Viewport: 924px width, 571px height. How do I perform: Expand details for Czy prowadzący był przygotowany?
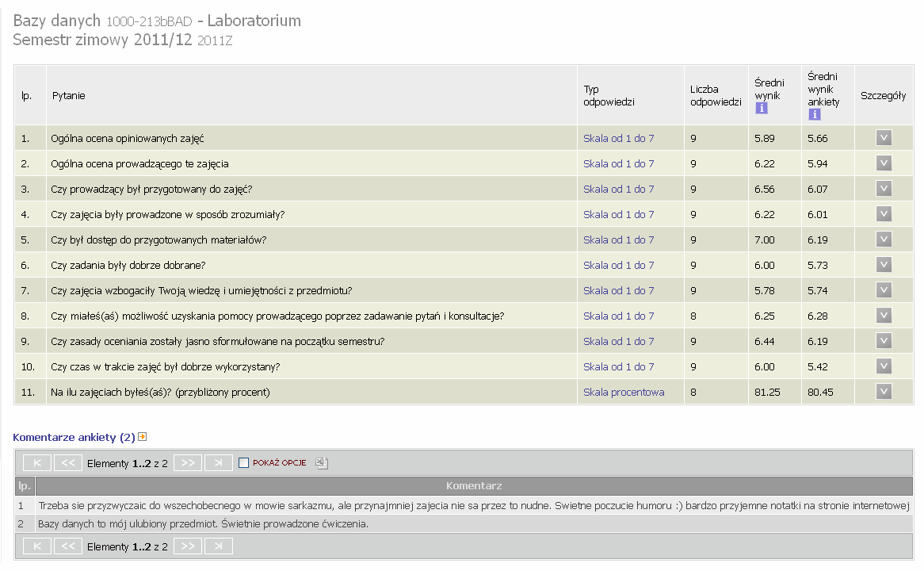[x=884, y=189]
